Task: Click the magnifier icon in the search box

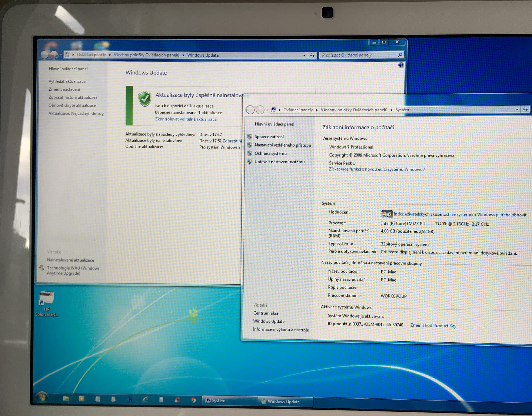Action: pyautogui.click(x=400, y=55)
